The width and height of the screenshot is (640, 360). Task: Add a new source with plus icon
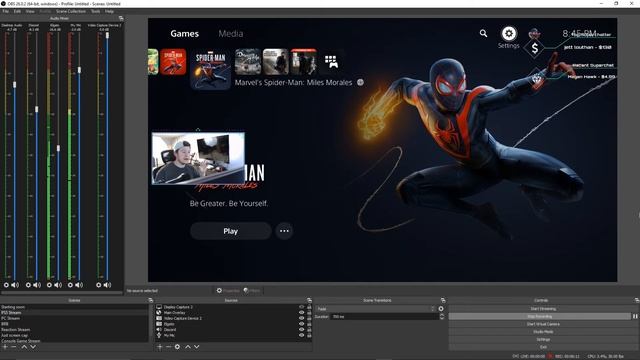[x=160, y=347]
